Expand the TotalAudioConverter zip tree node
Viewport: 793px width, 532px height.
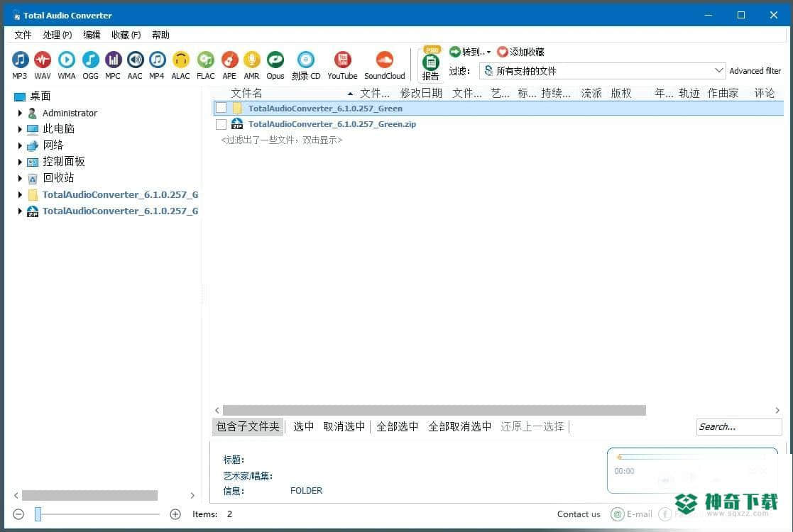pyautogui.click(x=20, y=211)
